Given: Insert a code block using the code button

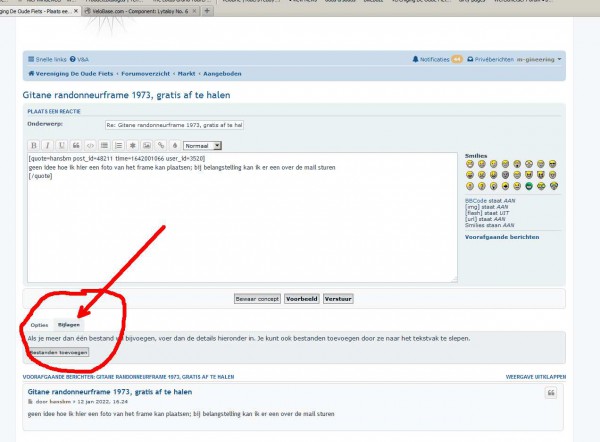Looking at the screenshot, I should pos(90,146).
